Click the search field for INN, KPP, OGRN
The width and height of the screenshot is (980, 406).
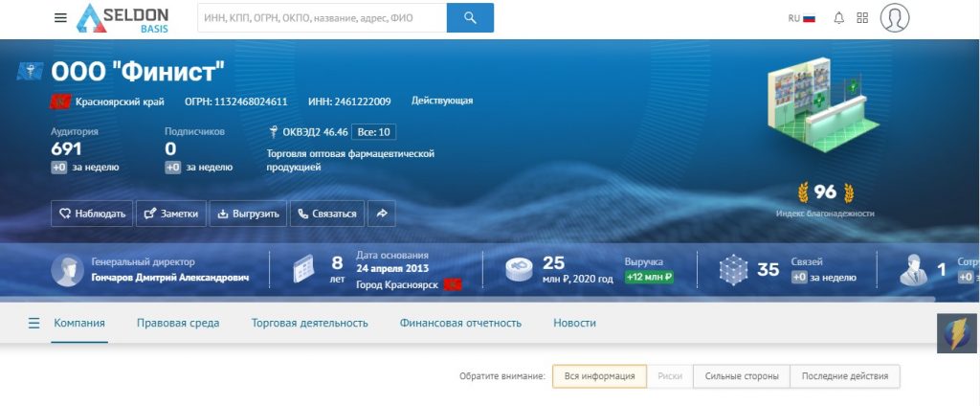(322, 18)
